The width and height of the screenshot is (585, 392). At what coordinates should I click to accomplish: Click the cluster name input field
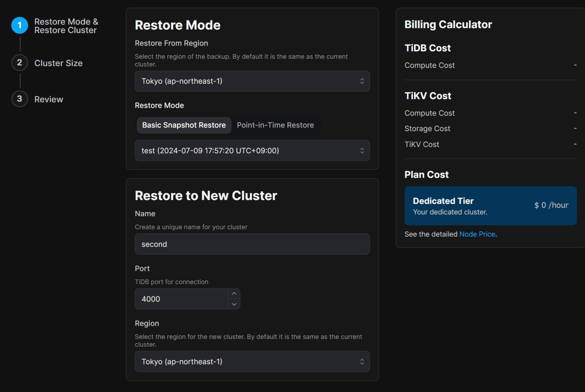click(252, 244)
